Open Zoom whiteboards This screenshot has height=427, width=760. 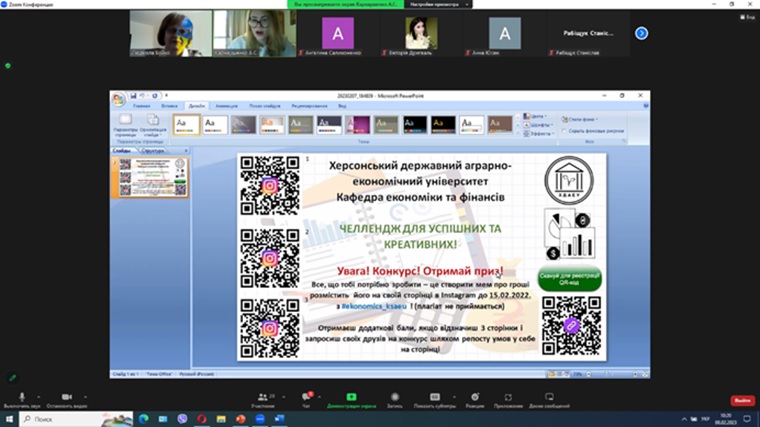[549, 400]
